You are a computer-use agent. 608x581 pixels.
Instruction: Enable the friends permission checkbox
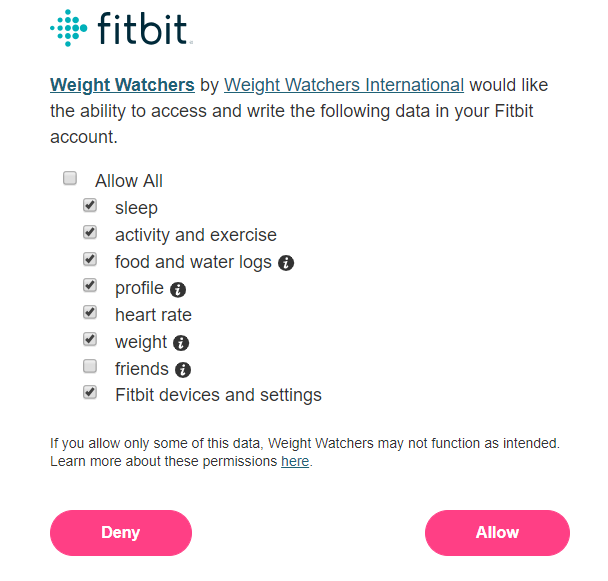click(90, 367)
